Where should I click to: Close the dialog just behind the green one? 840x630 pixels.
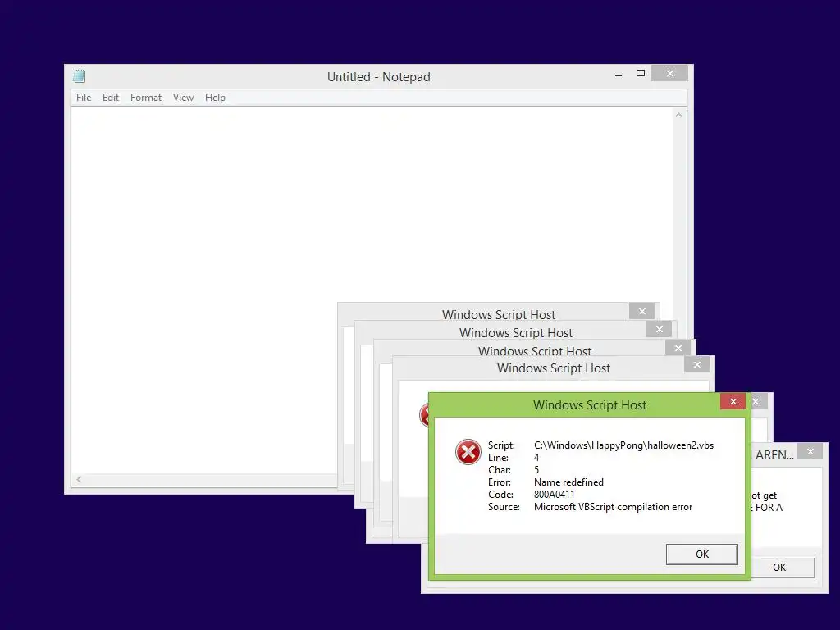(757, 401)
